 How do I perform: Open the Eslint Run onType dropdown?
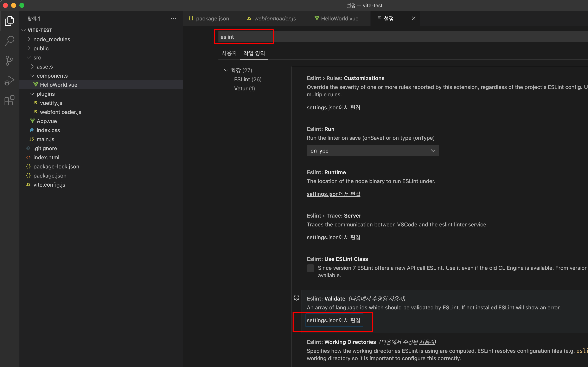(x=372, y=150)
